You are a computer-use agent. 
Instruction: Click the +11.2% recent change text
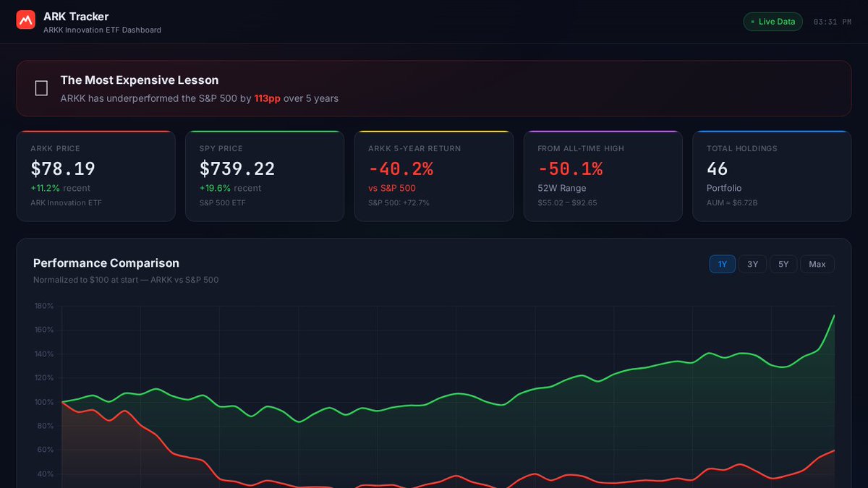(60, 188)
